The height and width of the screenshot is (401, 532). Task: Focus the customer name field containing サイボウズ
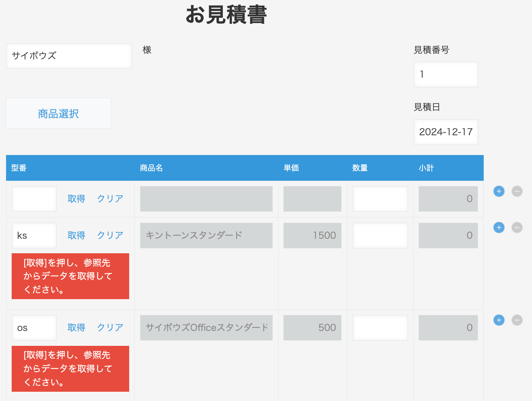(69, 56)
